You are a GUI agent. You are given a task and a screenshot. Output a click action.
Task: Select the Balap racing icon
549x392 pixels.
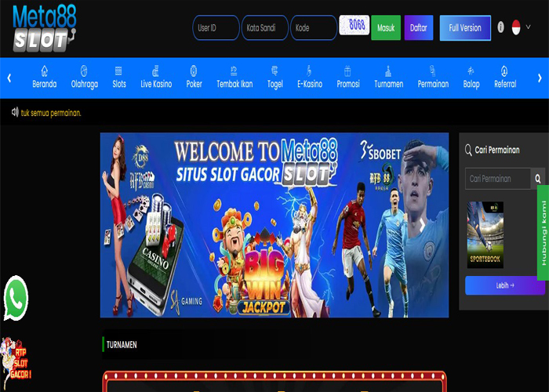point(471,71)
